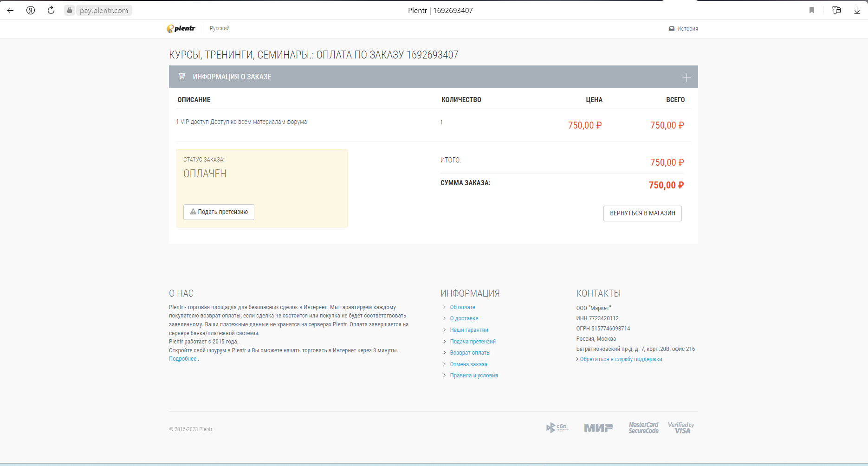Reload the page with the refresh icon
Screen dimensions: 868x466
51,10
